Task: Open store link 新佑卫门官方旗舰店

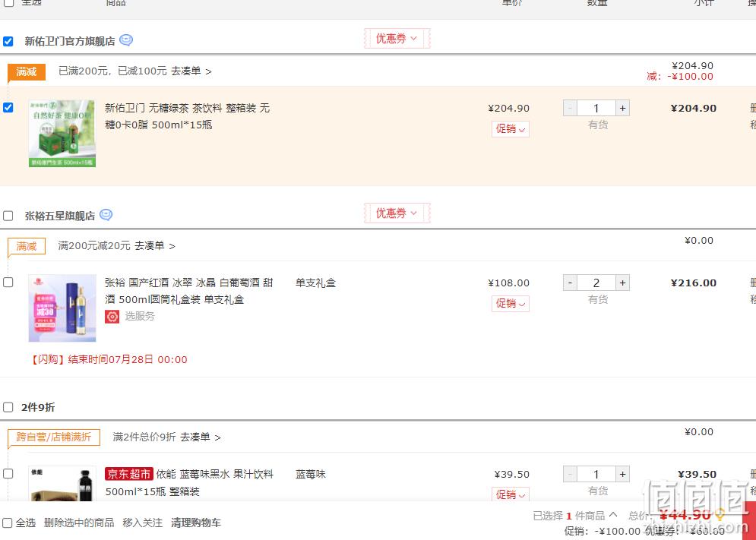Action: pyautogui.click(x=70, y=42)
